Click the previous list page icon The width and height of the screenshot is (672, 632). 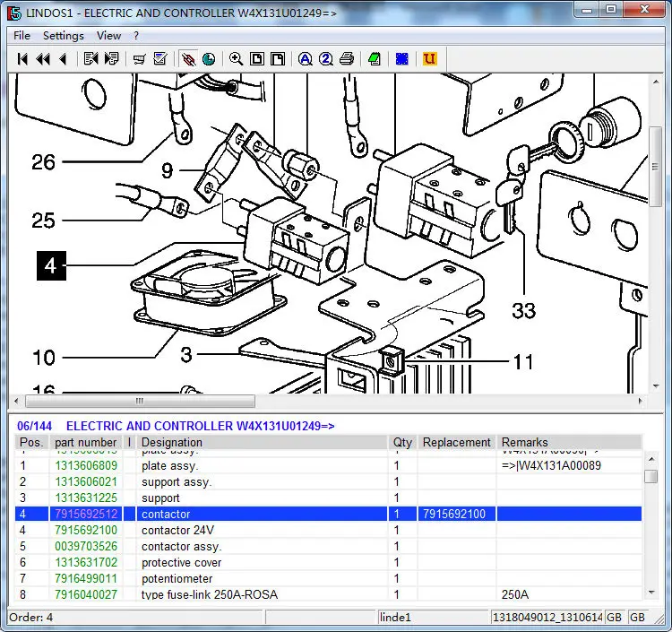coord(90,59)
